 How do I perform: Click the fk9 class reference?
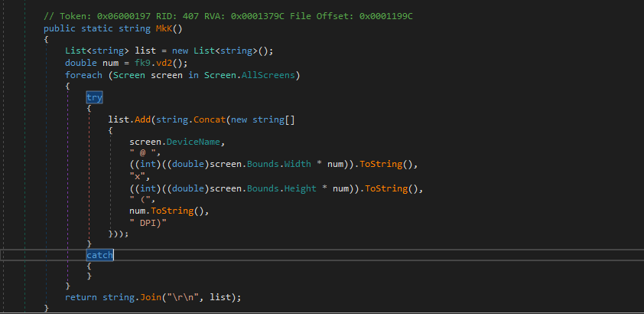(141, 63)
